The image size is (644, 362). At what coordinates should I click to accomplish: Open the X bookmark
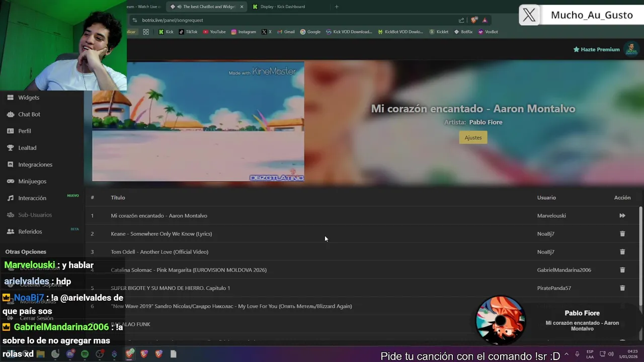tap(267, 32)
